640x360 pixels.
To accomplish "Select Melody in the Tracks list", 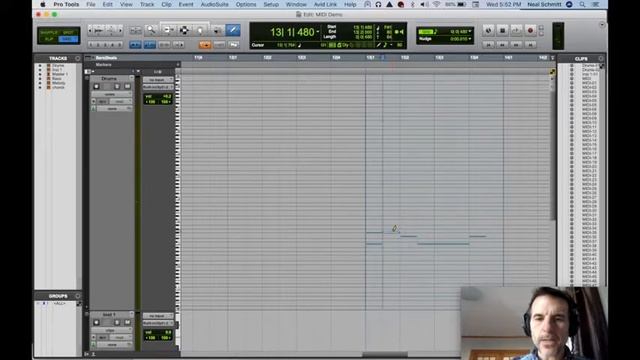I will [x=58, y=83].
